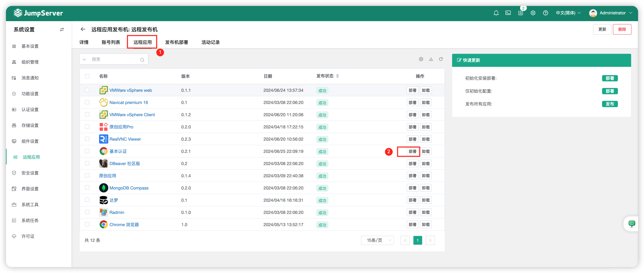Refresh the application list with the refresh icon

(441, 59)
